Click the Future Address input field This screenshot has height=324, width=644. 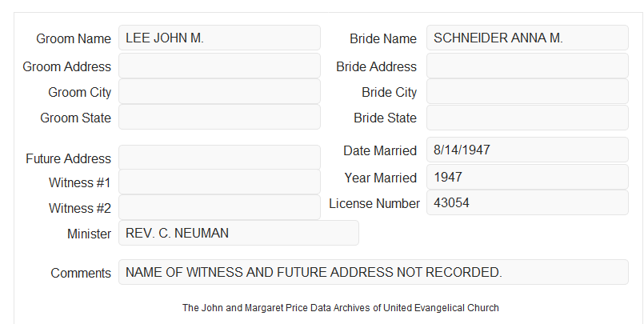pyautogui.click(x=219, y=158)
